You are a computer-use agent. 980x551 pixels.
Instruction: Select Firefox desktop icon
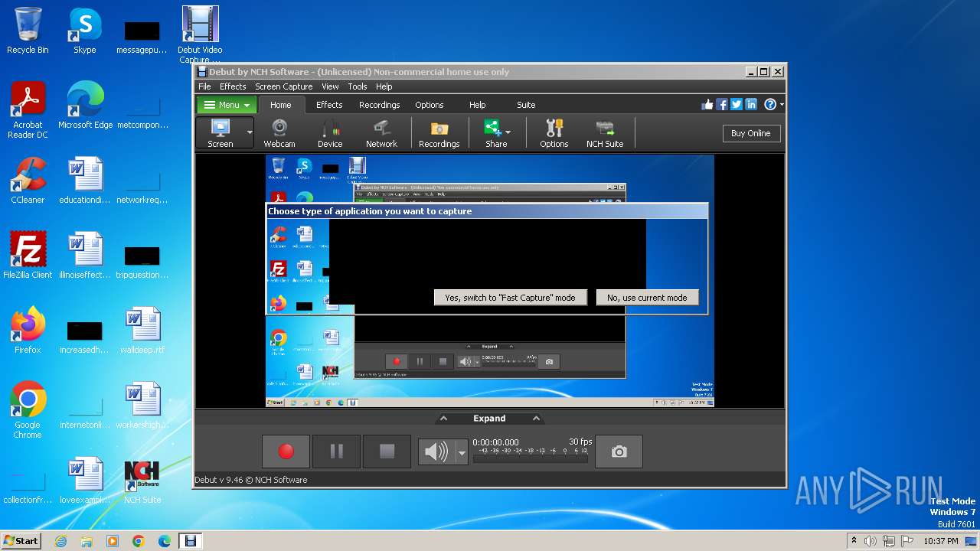click(x=28, y=331)
